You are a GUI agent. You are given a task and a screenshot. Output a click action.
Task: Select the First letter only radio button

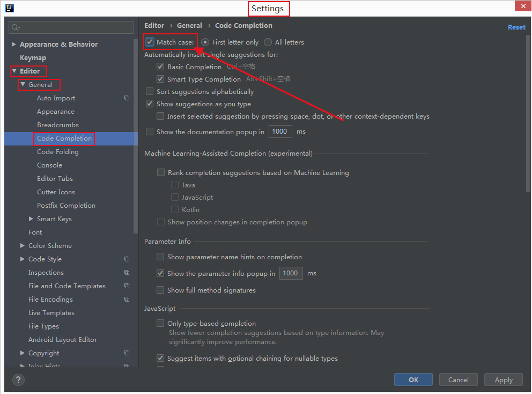coord(205,42)
